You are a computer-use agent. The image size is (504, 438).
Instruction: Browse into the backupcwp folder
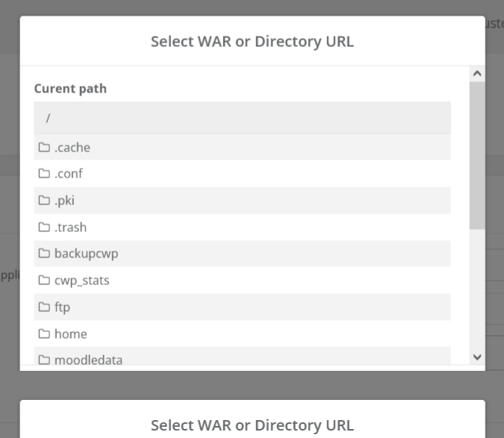tap(86, 254)
